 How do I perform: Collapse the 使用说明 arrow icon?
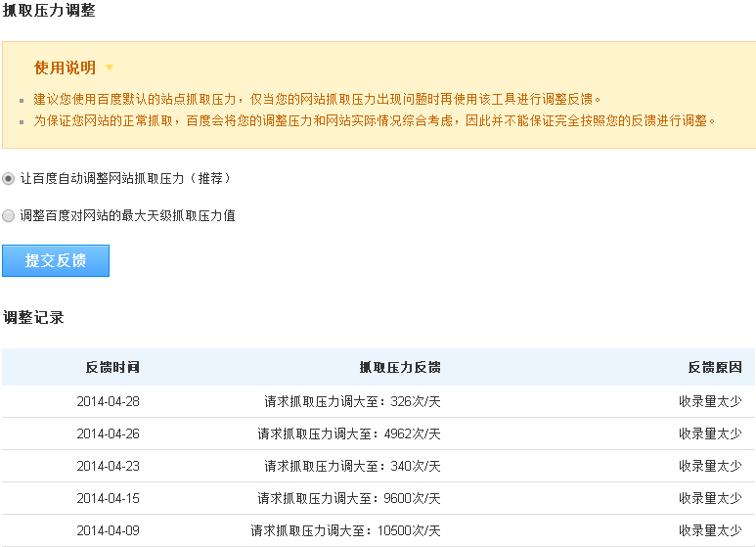pos(110,68)
